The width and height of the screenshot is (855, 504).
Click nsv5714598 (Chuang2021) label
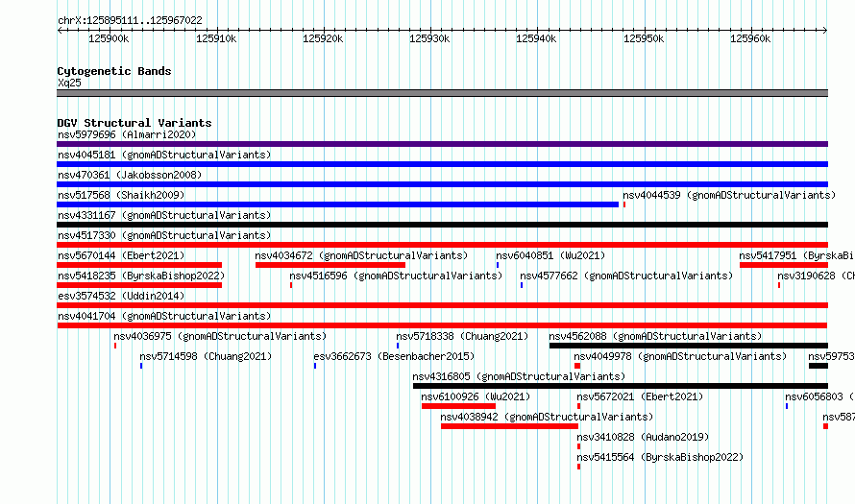click(206, 356)
